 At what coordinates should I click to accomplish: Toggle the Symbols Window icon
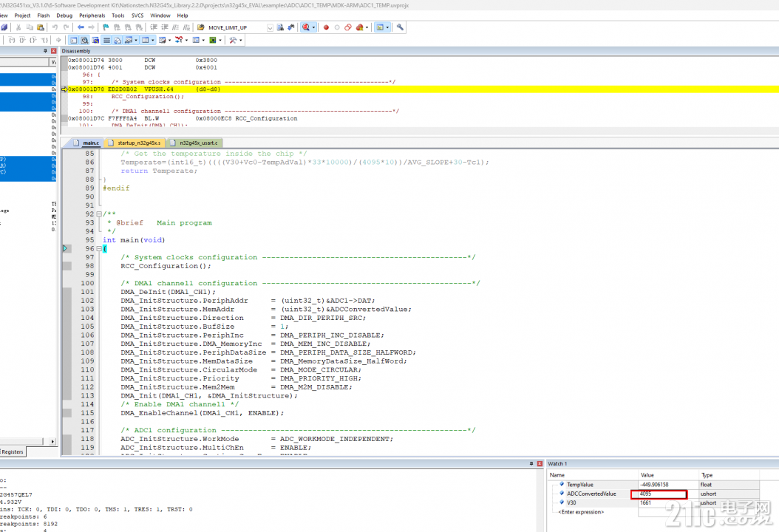point(95,40)
